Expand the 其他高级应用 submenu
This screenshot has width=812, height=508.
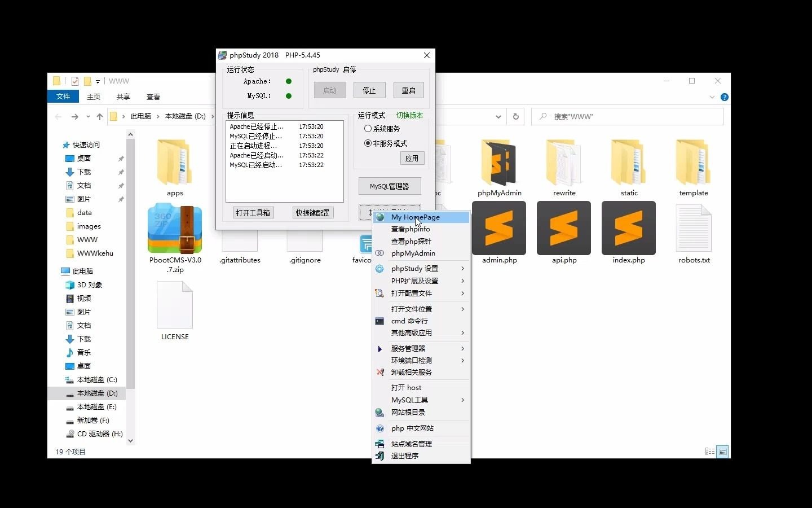pyautogui.click(x=462, y=333)
